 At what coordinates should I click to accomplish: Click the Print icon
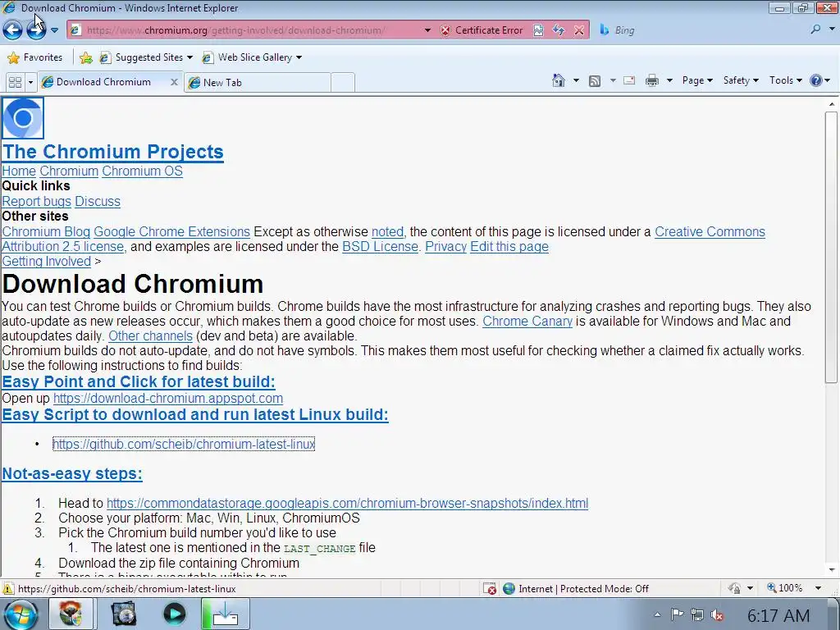(x=652, y=81)
